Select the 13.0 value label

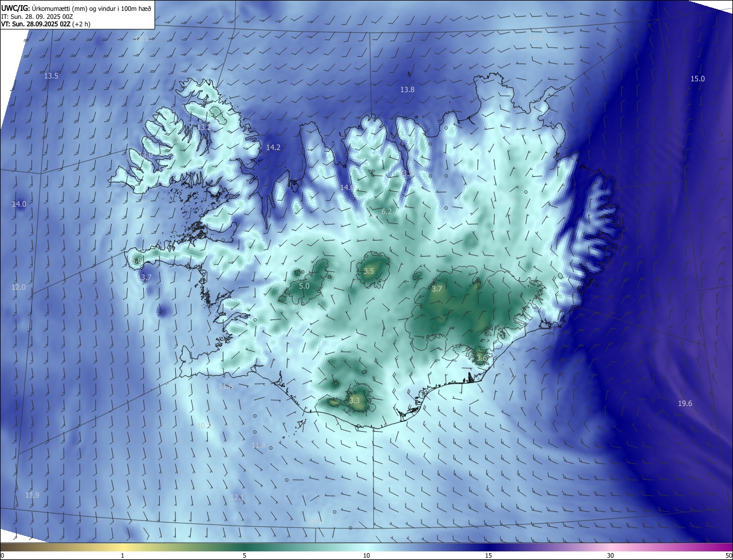[x=145, y=155]
